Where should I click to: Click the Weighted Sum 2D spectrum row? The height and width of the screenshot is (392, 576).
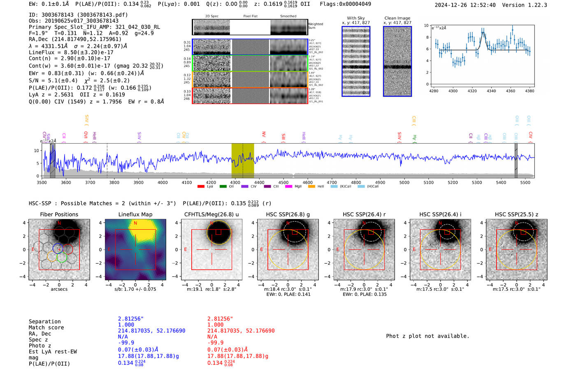(x=250, y=27)
